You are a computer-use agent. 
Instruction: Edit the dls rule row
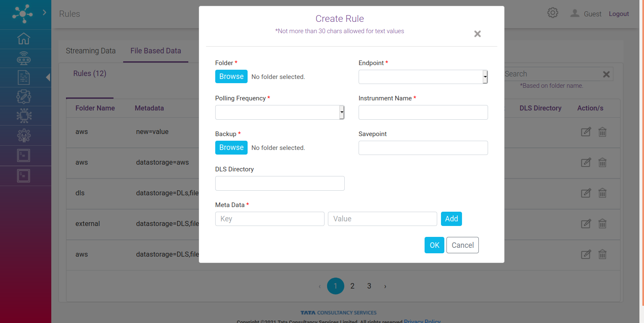pos(586,193)
